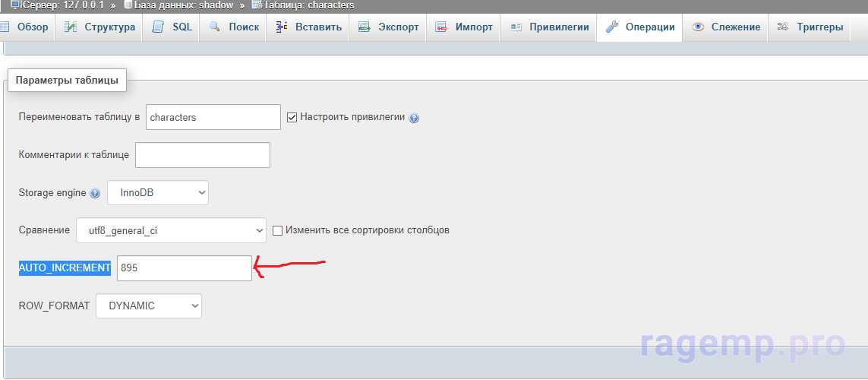Screen dimensions: 868x380
Task: Enable Изменить все сортировки столбцов checkbox
Action: coord(277,230)
